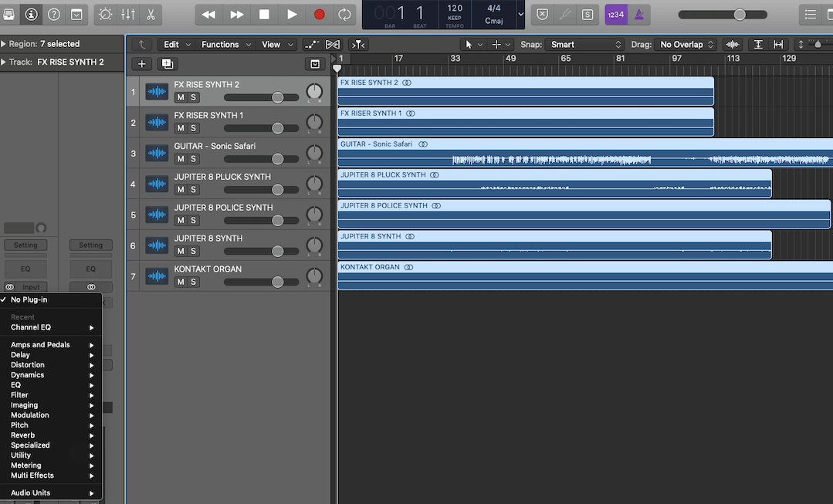Open the Amps and Pedals submenu

[51, 345]
